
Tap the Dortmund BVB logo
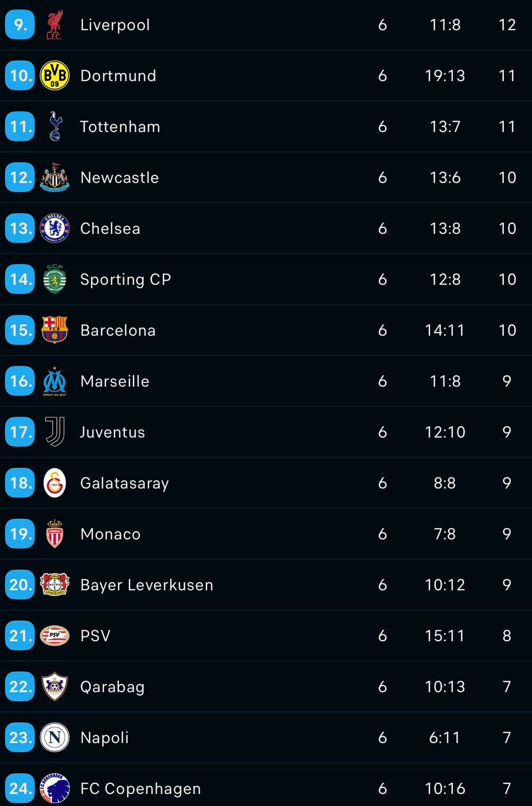[x=54, y=76]
